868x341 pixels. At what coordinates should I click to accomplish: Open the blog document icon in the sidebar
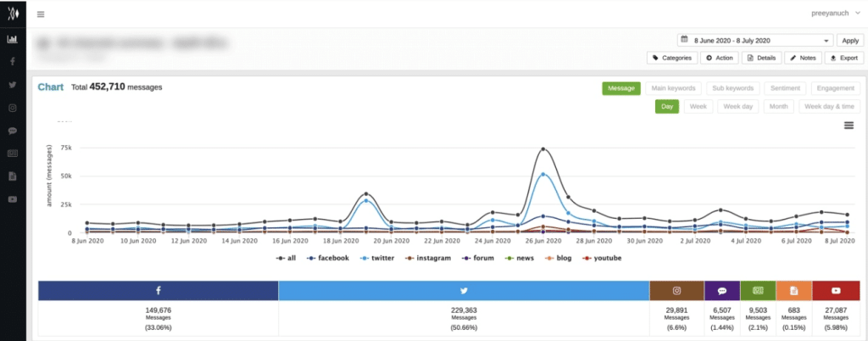pos(13,176)
